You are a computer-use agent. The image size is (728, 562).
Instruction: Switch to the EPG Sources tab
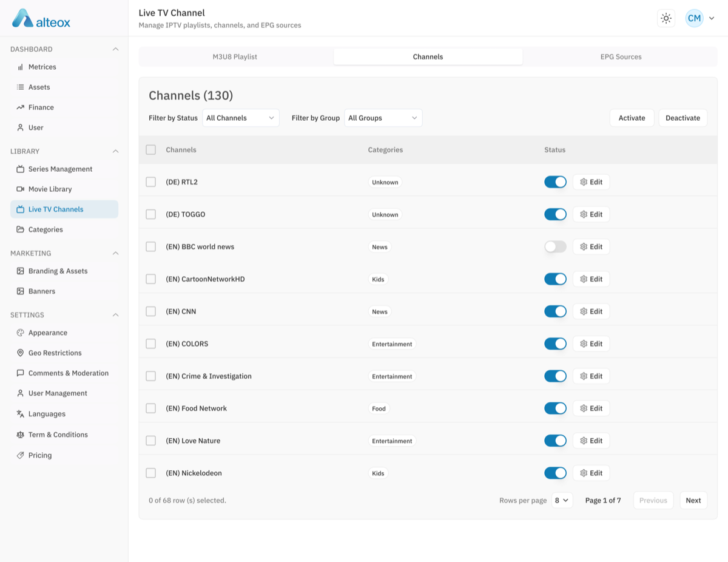tap(621, 56)
